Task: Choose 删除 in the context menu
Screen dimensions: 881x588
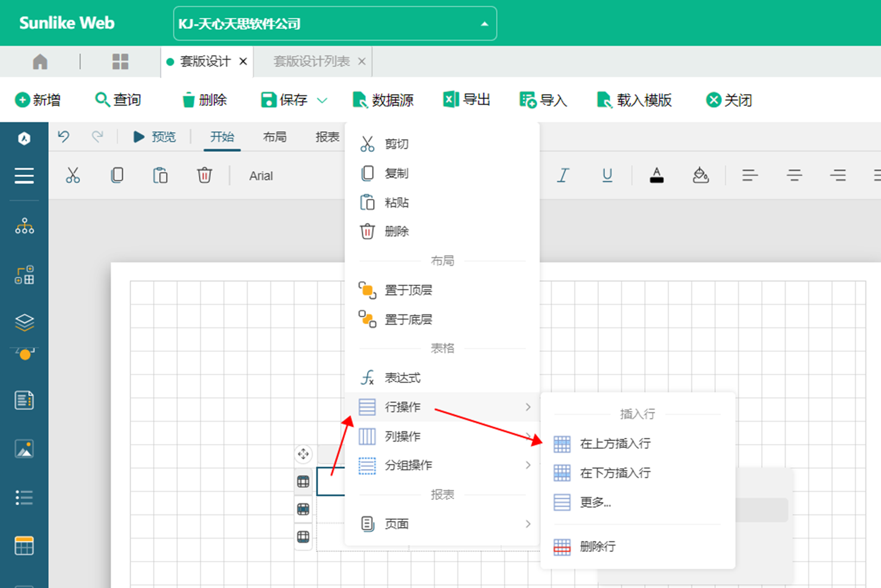Action: [x=442, y=231]
